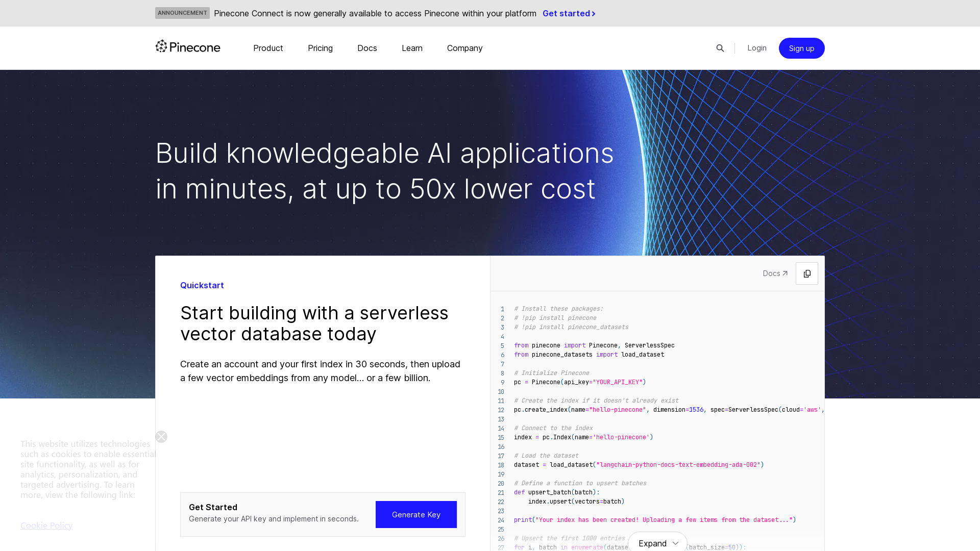The height and width of the screenshot is (551, 980).
Task: Click the comment '# !pip install pinecone_datasets'
Action: (x=571, y=327)
